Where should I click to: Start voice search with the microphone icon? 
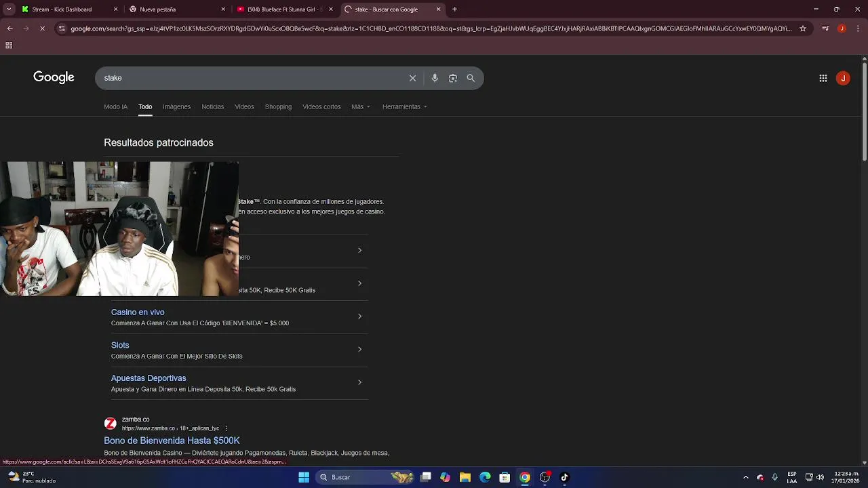tap(435, 78)
